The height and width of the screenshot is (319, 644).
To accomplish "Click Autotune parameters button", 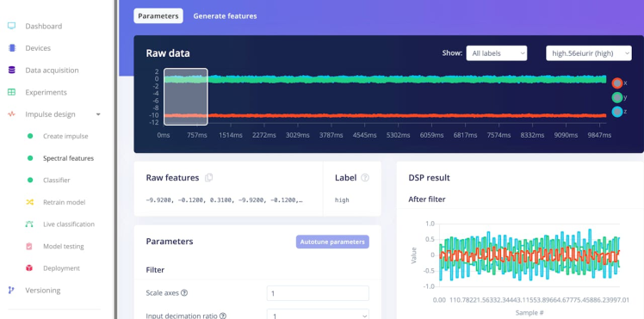I will point(332,242).
